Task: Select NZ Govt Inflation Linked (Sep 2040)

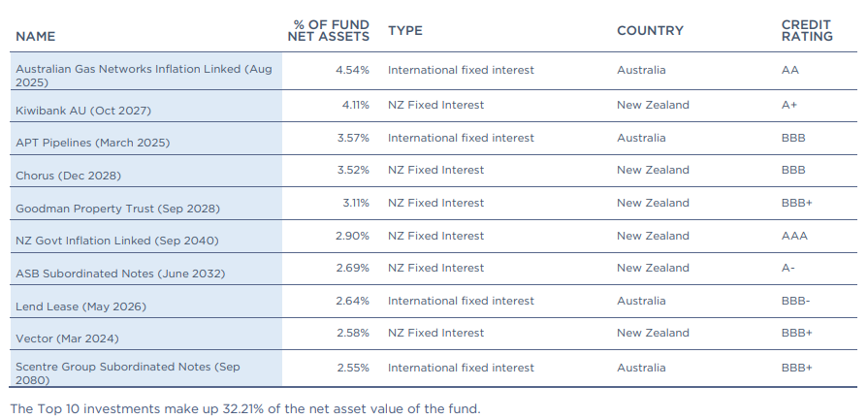Action: click(x=116, y=241)
